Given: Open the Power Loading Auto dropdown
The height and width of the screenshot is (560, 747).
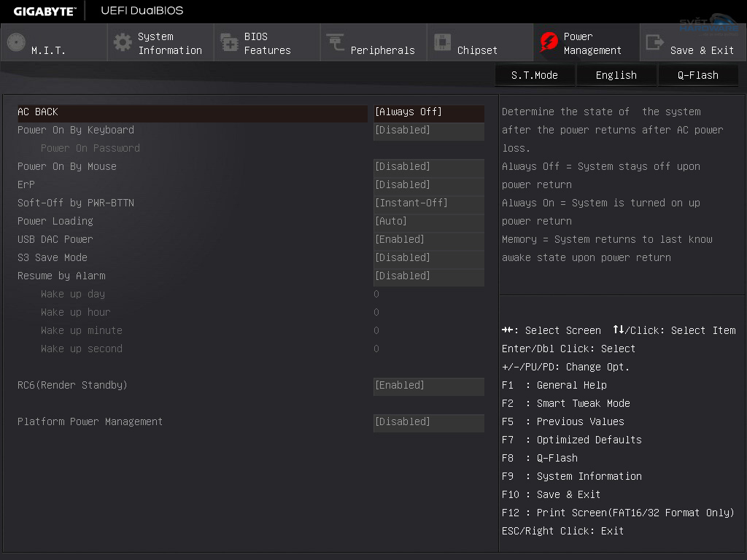Looking at the screenshot, I should 428,221.
